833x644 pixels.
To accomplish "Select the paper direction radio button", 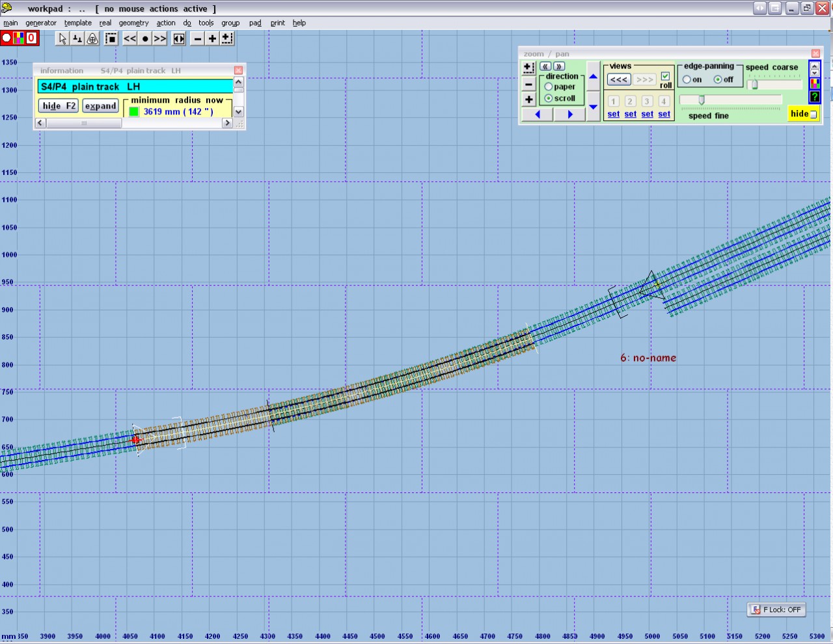I will tap(549, 87).
